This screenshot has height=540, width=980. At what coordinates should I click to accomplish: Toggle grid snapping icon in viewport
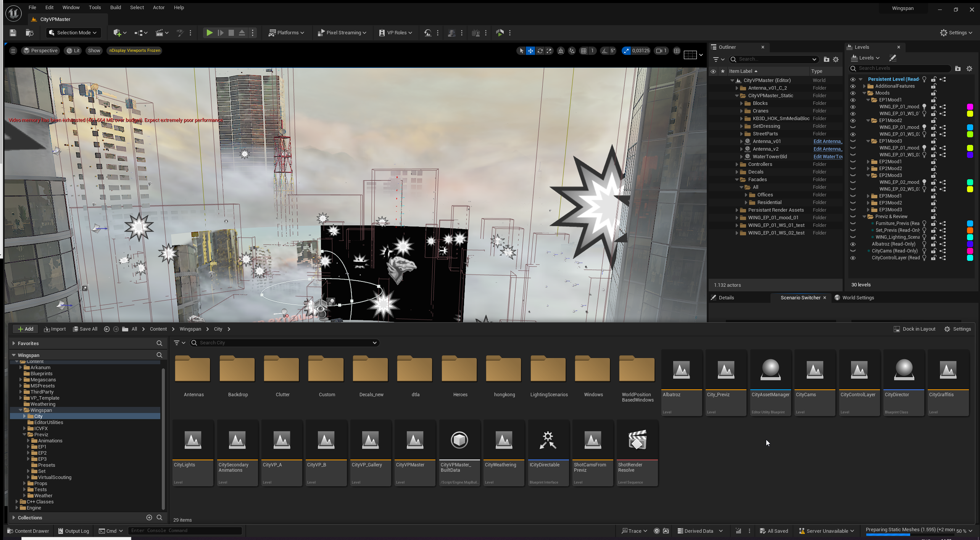coord(583,51)
